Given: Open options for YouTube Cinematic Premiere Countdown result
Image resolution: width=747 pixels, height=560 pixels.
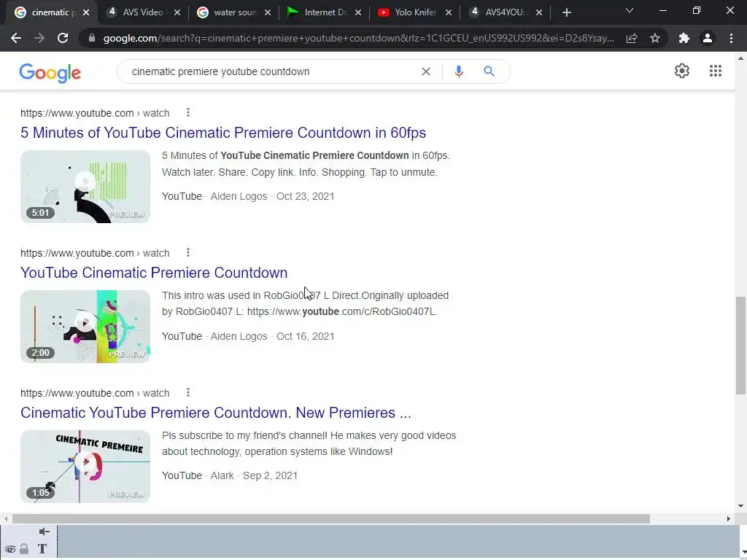Looking at the screenshot, I should (188, 252).
